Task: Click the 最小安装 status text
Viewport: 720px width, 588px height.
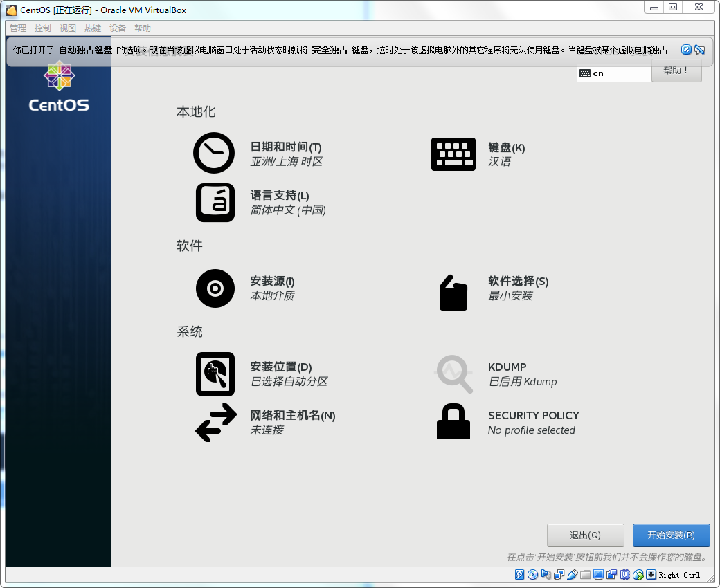Action: point(510,296)
